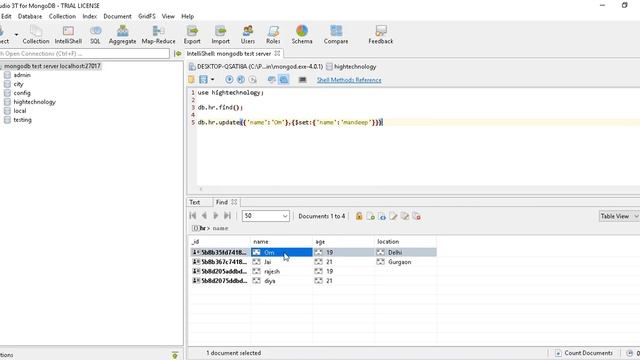Click the third run icon with cursor mark
The image size is (640, 360).
coord(253,80)
